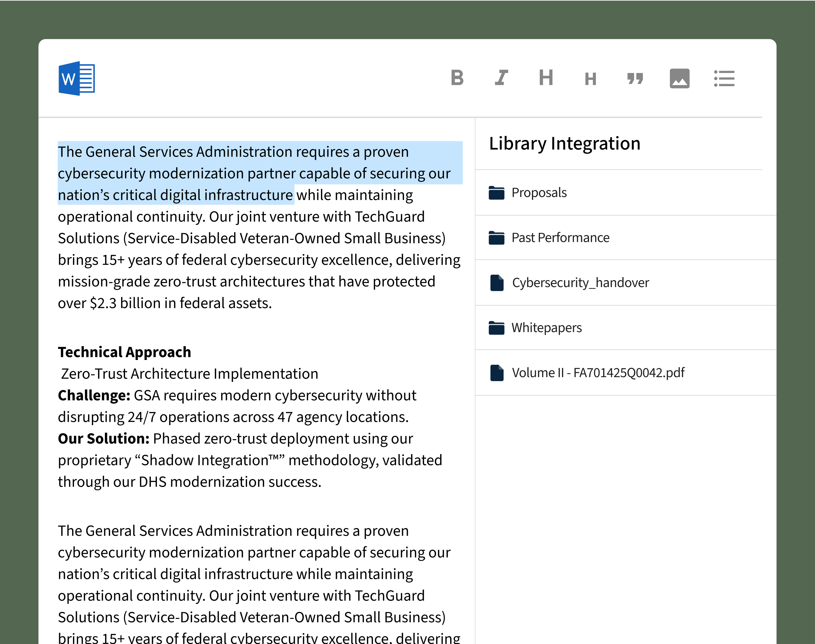815x644 pixels.
Task: Insert an image into the document
Action: pyautogui.click(x=679, y=78)
